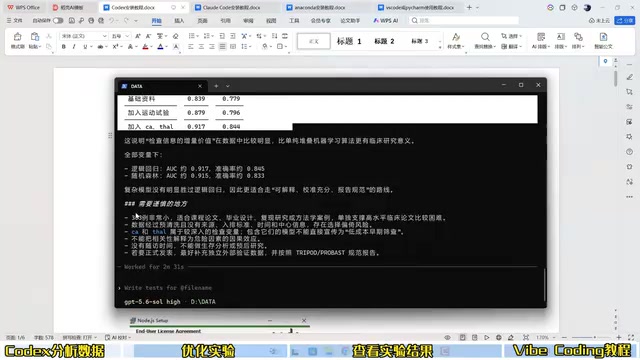Click the redo arrow icon
Viewport: 640px width, 360px height.
coord(126,20)
